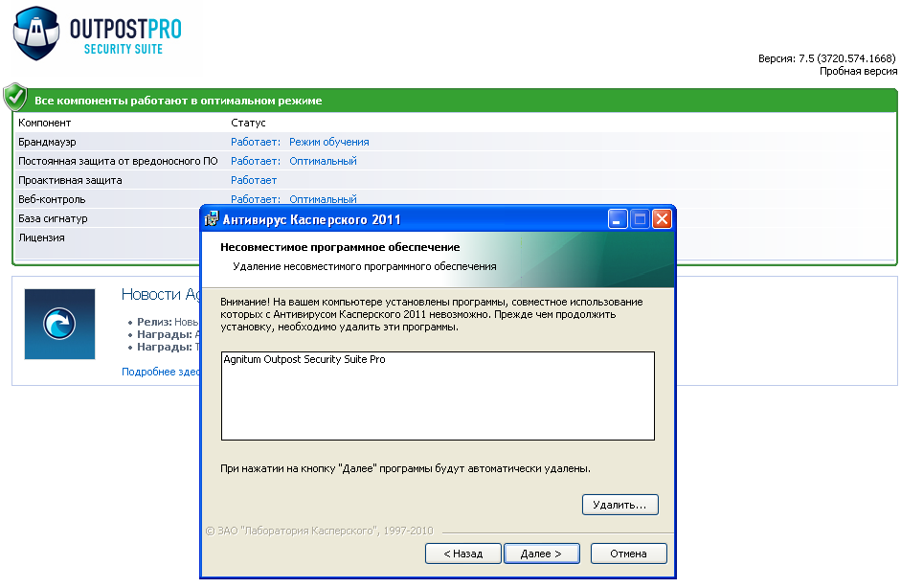Image resolution: width=901 pixels, height=588 pixels.
Task: Click the Kaspersky copyright notice text
Action: tap(320, 531)
